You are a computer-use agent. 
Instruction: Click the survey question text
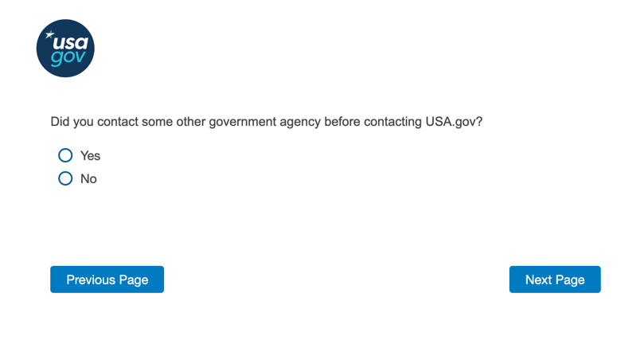point(266,122)
